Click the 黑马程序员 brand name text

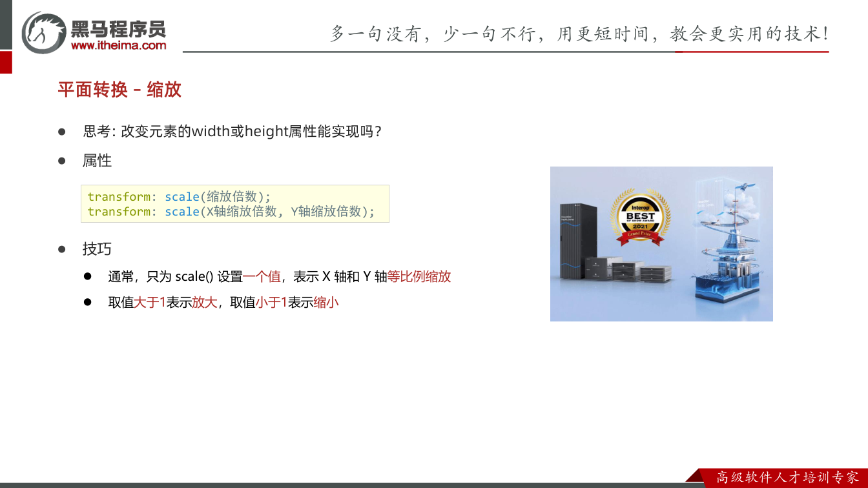click(x=118, y=28)
